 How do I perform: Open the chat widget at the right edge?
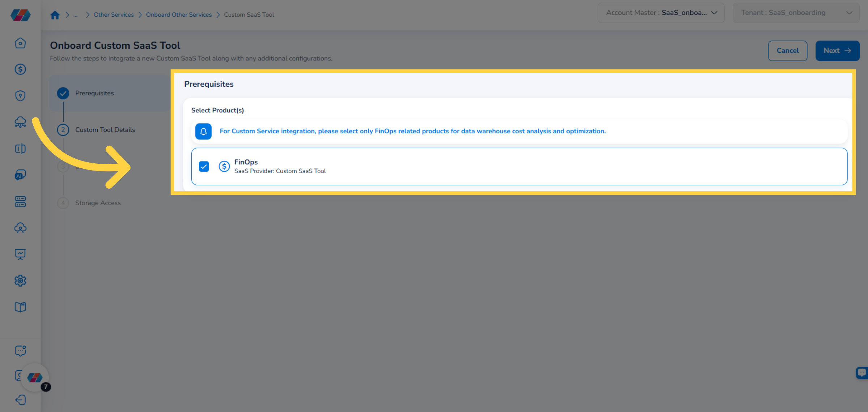click(x=862, y=373)
